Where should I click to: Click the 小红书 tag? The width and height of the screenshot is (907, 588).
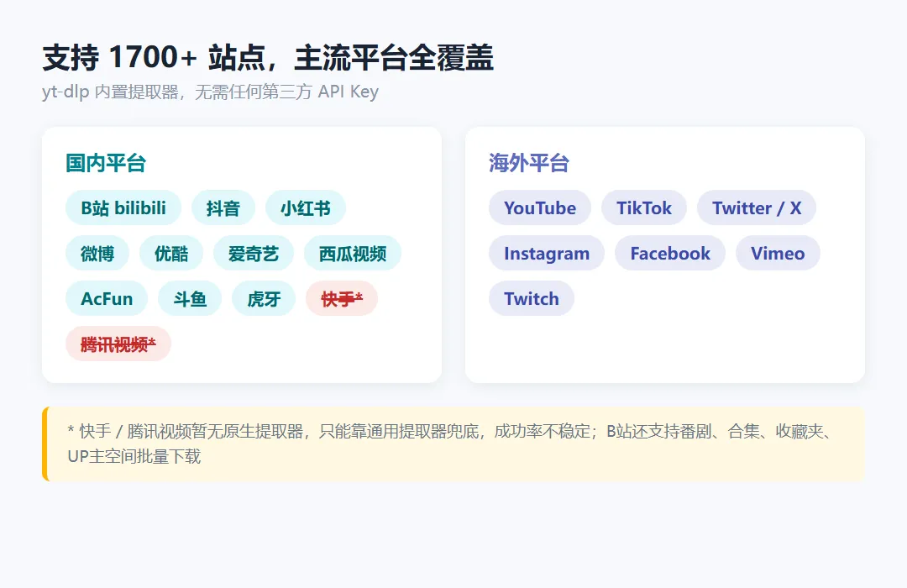pyautogui.click(x=306, y=207)
